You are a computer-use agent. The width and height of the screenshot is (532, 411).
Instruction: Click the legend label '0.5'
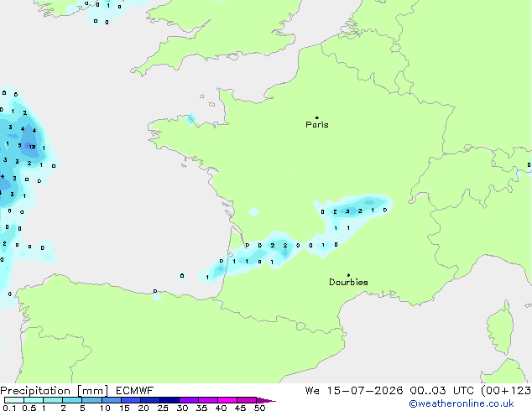[29, 408]
